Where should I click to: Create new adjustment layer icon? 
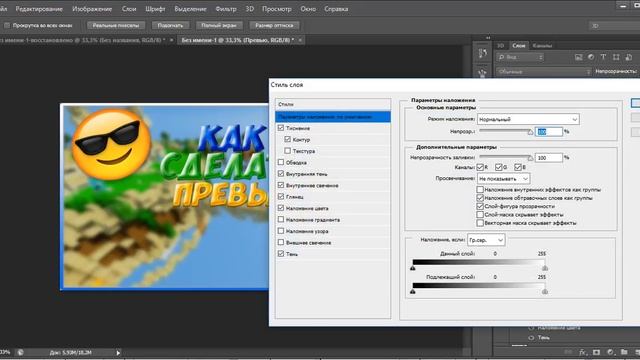click(x=610, y=352)
